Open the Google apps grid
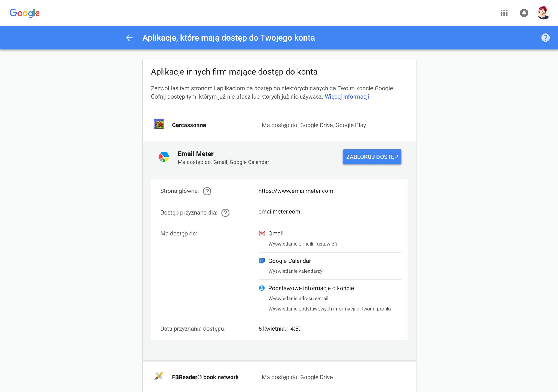Image resolution: width=558 pixels, height=392 pixels. tap(504, 13)
